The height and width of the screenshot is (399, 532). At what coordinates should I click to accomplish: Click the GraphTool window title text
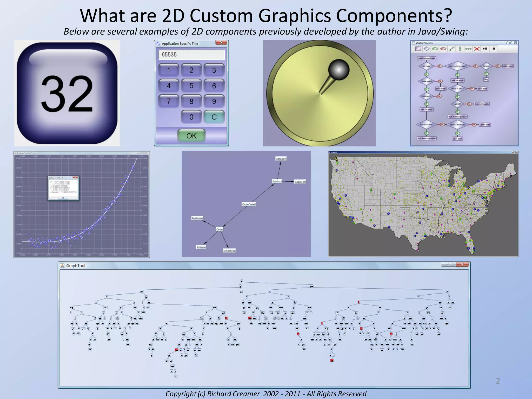pos(76,265)
